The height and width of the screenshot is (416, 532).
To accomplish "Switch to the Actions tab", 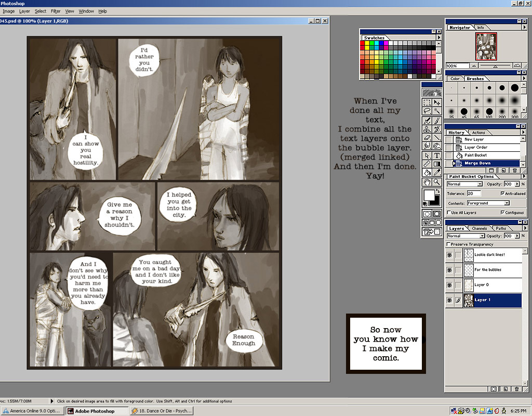I will point(478,133).
